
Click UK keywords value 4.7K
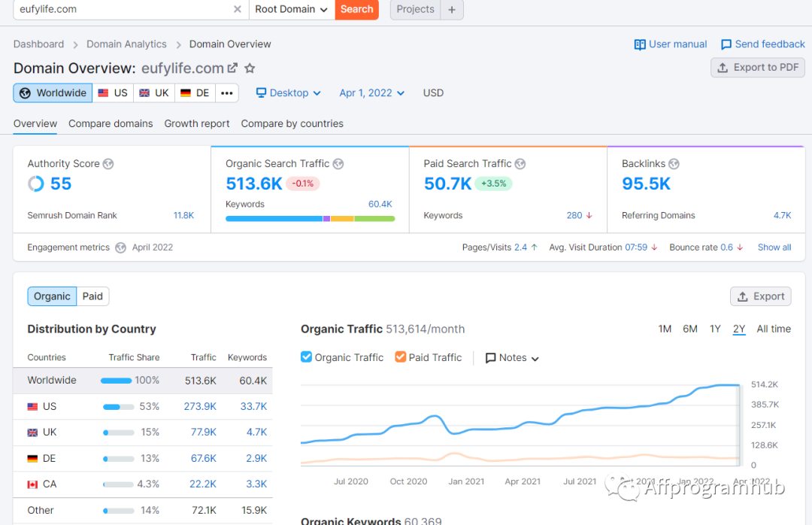pos(257,432)
